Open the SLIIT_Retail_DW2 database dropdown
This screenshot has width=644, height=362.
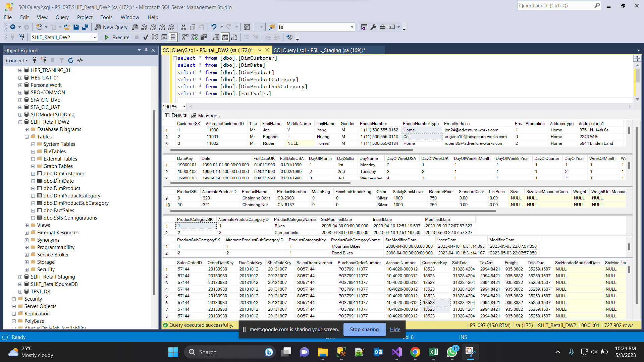(x=95, y=37)
